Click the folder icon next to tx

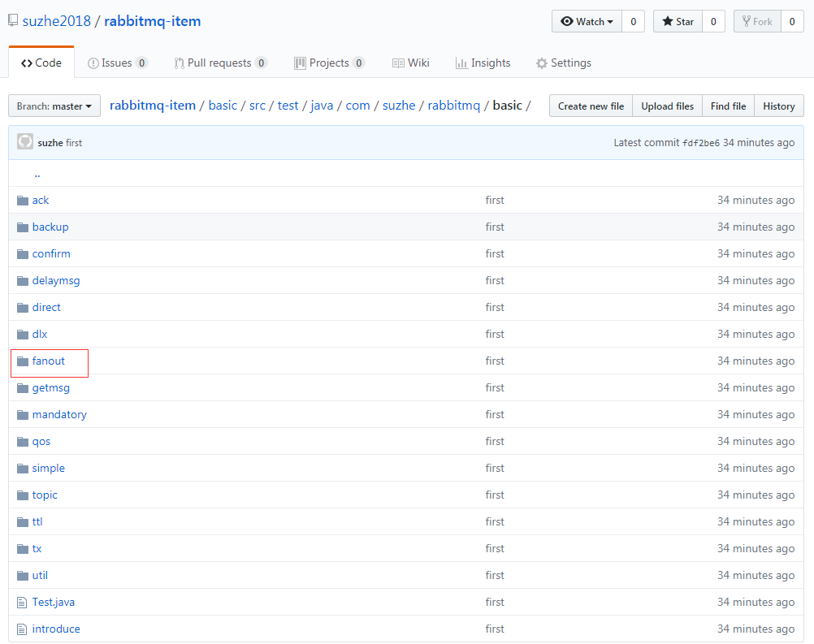pyautogui.click(x=22, y=549)
